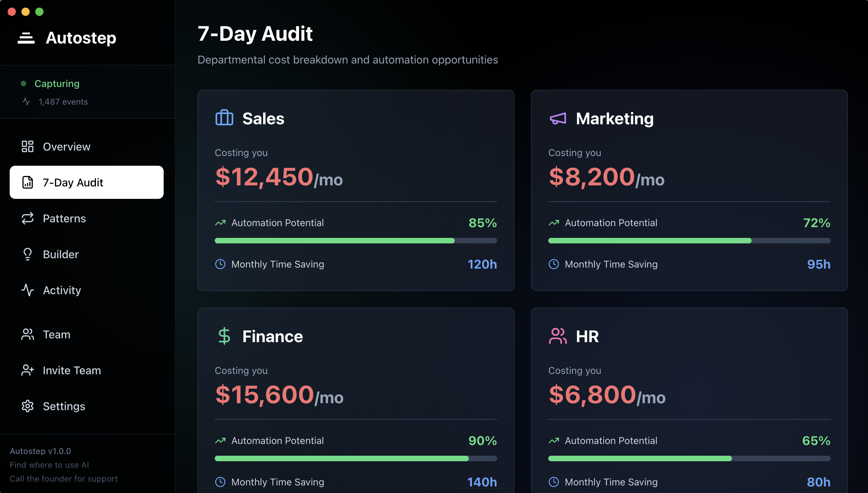Image resolution: width=868 pixels, height=493 pixels.
Task: Open Invite Team
Action: pyautogui.click(x=72, y=370)
